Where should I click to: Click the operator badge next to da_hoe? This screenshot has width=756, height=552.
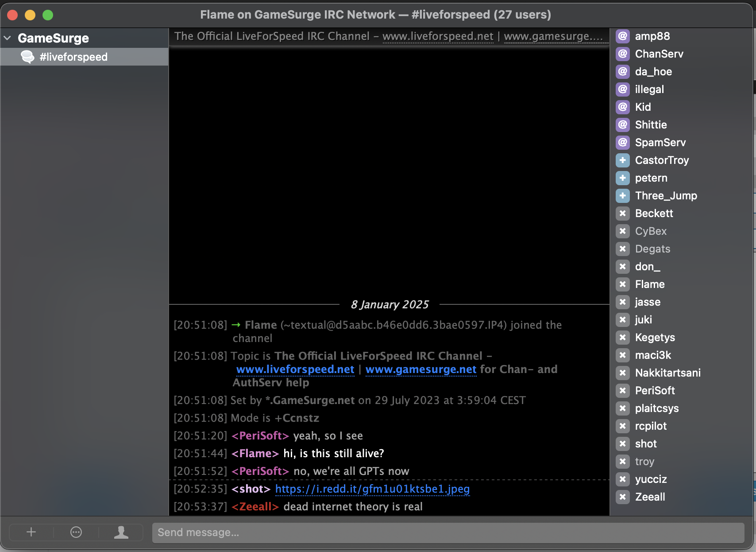(x=623, y=71)
